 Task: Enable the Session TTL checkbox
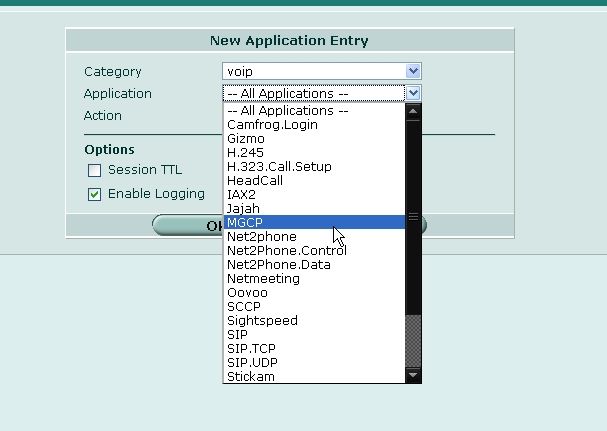click(x=94, y=170)
